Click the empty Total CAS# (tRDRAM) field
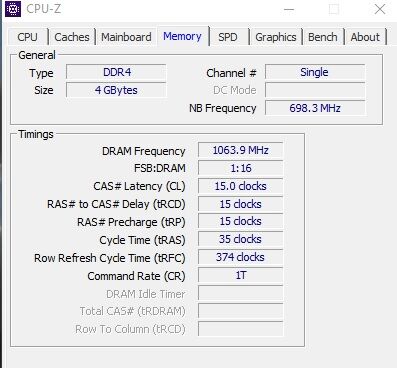This screenshot has height=369, width=397. (240, 311)
